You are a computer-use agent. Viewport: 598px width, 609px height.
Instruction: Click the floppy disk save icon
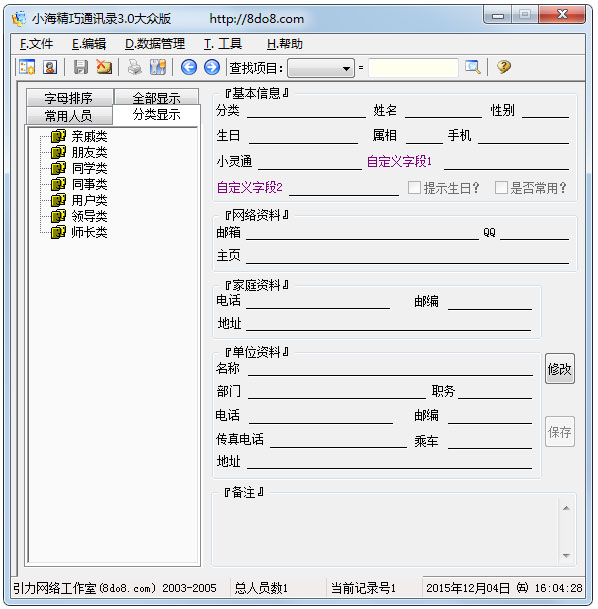(x=81, y=67)
